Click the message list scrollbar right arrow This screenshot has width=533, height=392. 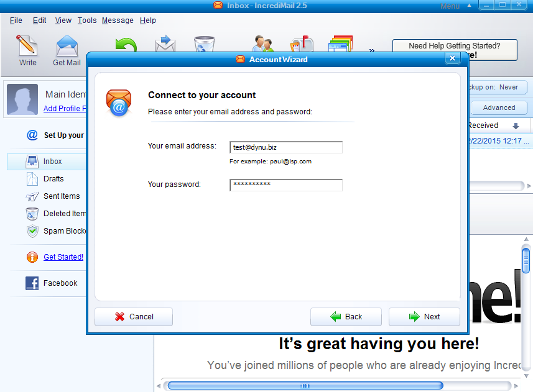[x=529, y=186]
